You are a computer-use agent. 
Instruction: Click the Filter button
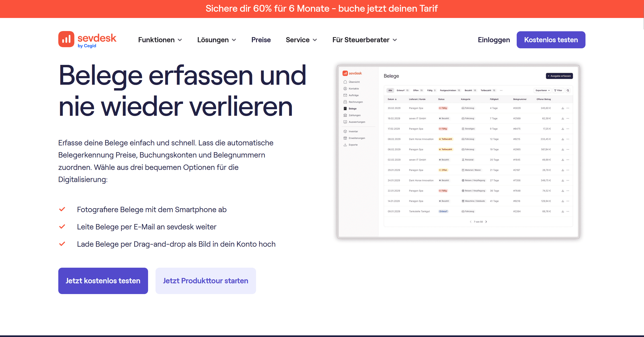click(x=558, y=90)
